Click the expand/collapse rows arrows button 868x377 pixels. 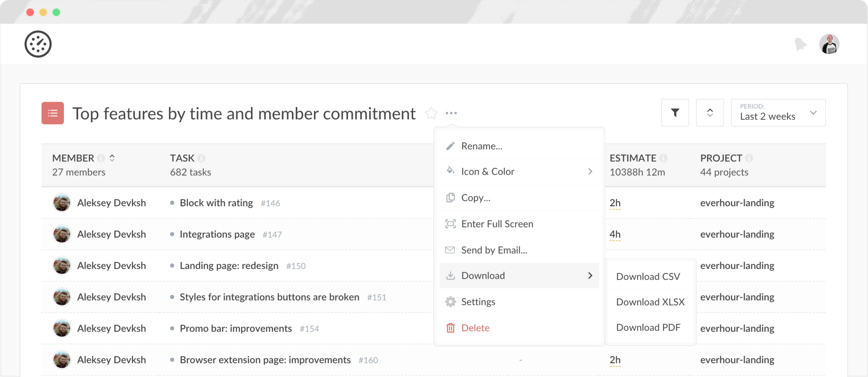coord(710,113)
